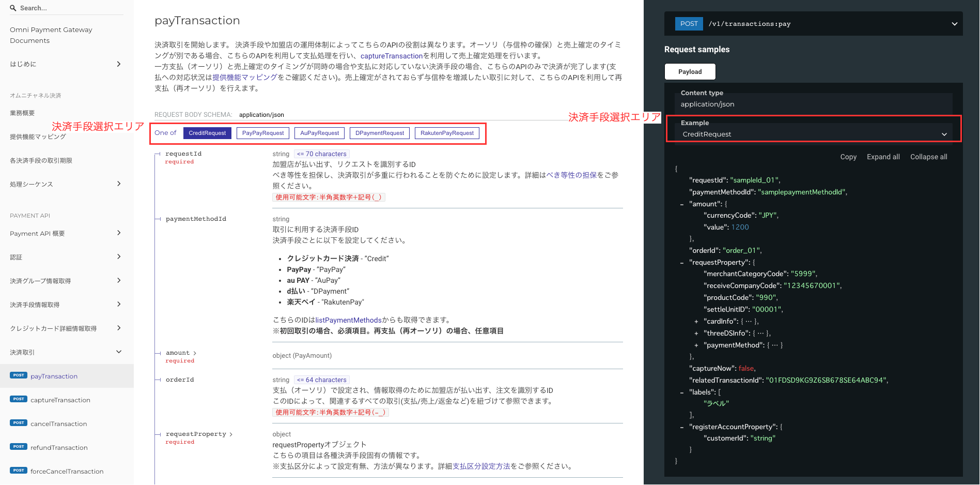Expand the POST /v1/transactions:pay endpoint chevron

(954, 24)
